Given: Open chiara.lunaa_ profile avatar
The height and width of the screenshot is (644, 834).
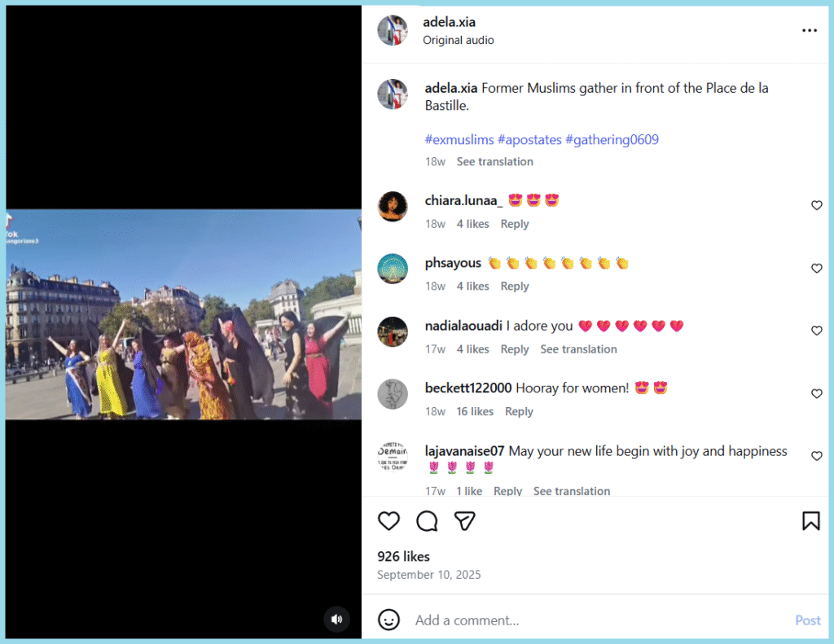Looking at the screenshot, I should point(393,206).
